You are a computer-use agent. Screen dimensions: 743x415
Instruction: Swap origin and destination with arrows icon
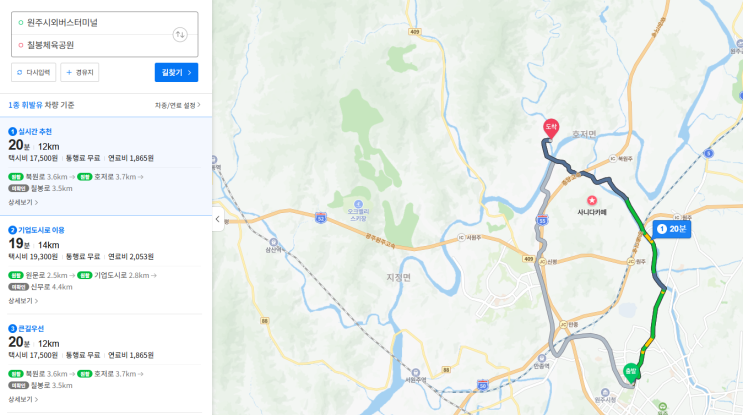point(180,35)
